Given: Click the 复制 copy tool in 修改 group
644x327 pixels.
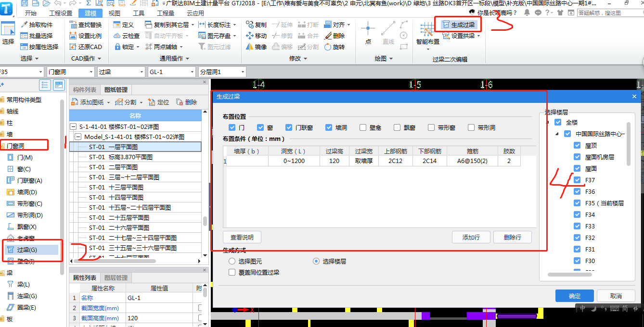Looking at the screenshot, I should tap(256, 25).
